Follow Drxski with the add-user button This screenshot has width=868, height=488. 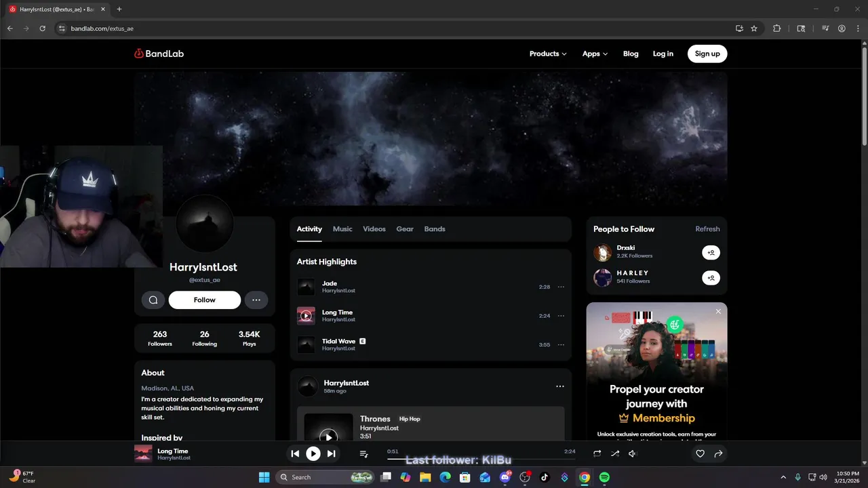click(711, 253)
